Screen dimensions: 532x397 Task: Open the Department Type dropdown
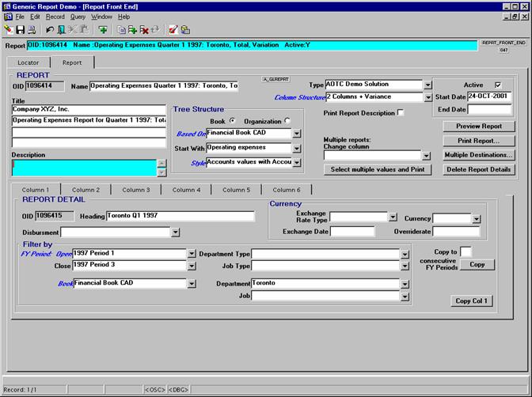point(405,255)
